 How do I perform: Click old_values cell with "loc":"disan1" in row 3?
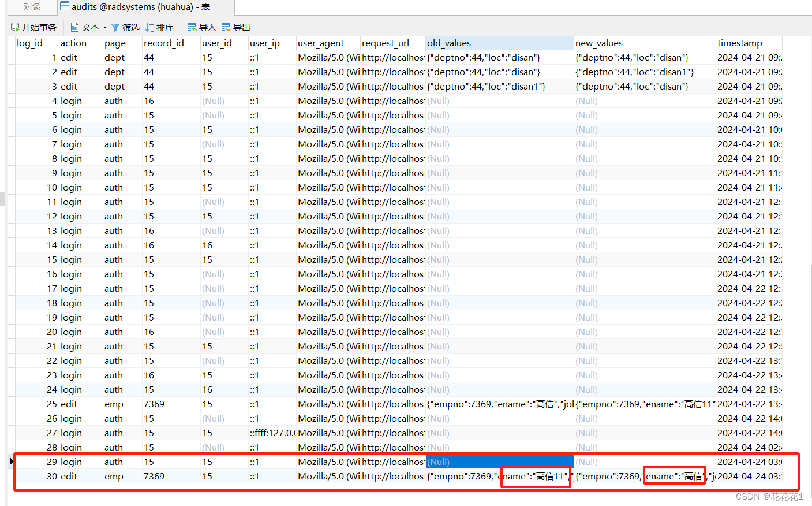pos(500,86)
